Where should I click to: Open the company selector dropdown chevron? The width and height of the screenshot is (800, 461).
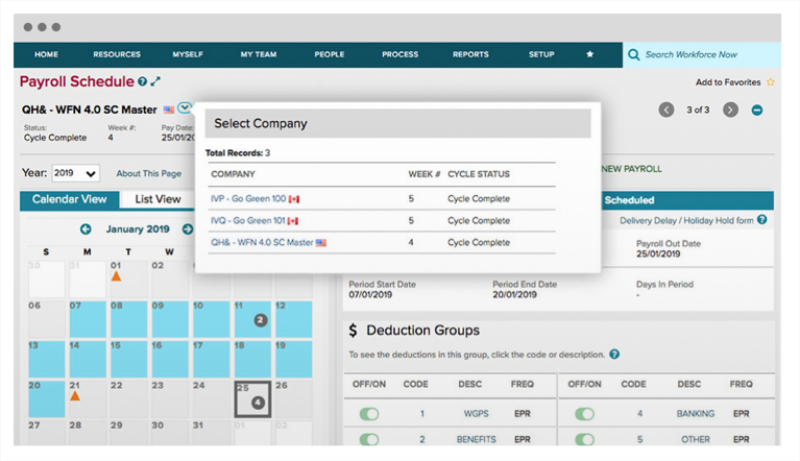[184, 107]
